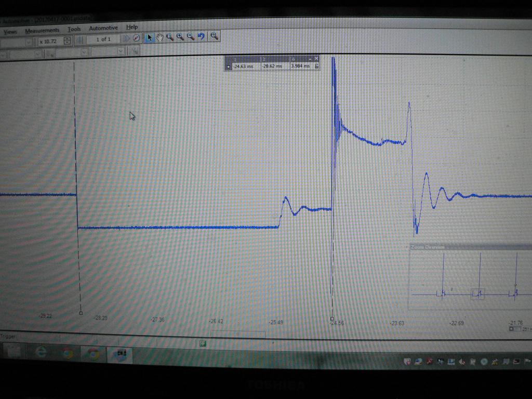Open second Chrome taskbar icon

pos(93,354)
